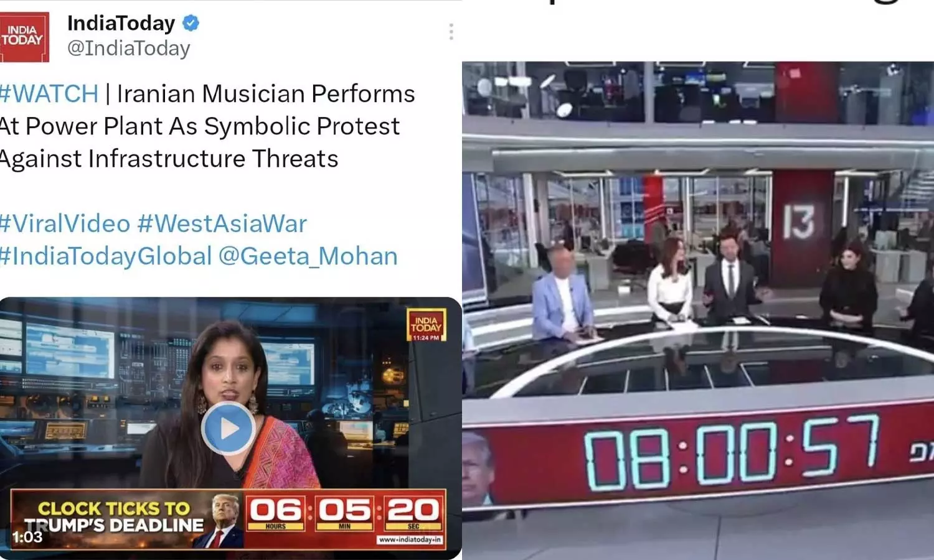Click the India Today logo in video corner
Image resolution: width=934 pixels, height=560 pixels.
point(427,325)
